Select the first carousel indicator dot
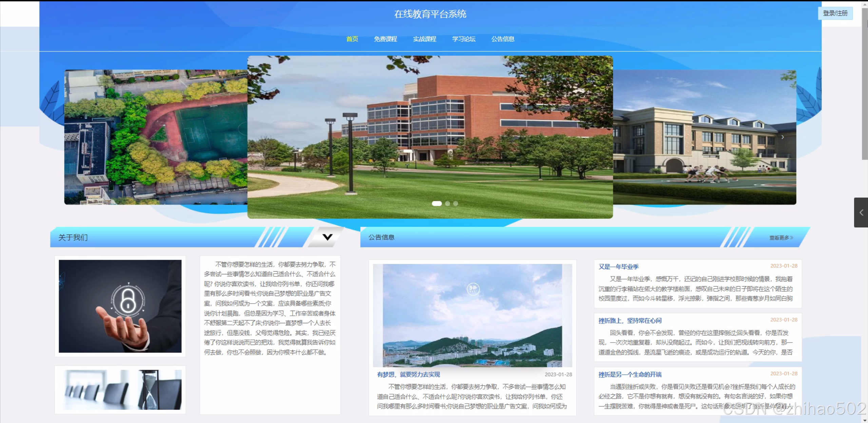Screen dimensions: 868x423 [437, 204]
